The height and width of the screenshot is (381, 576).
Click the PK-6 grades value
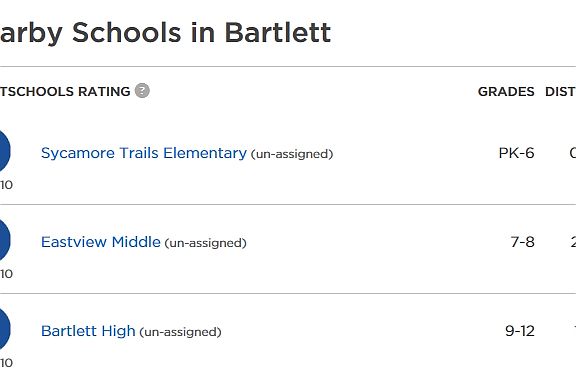(516, 153)
